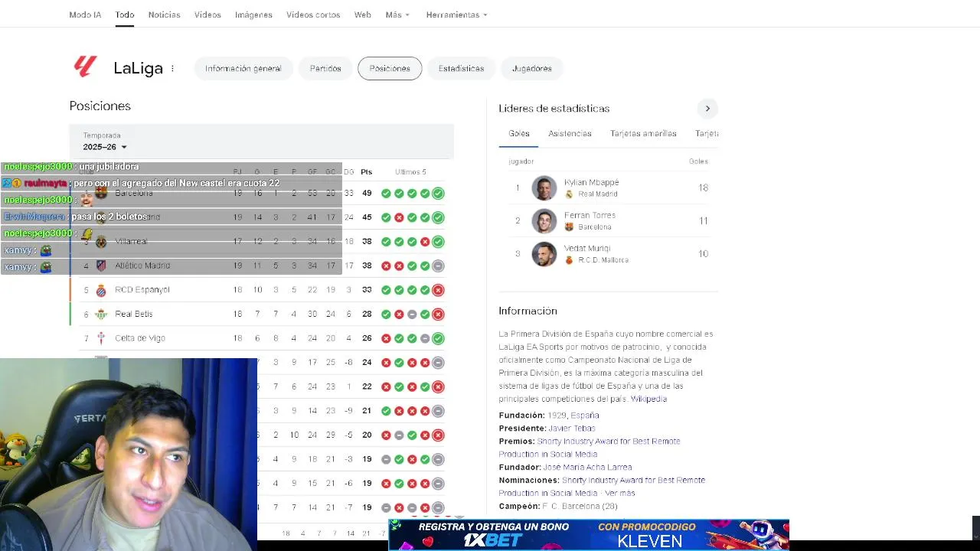Click RCD Espanyol's latest red loss result icon
This screenshot has width=980, height=551.
(438, 290)
